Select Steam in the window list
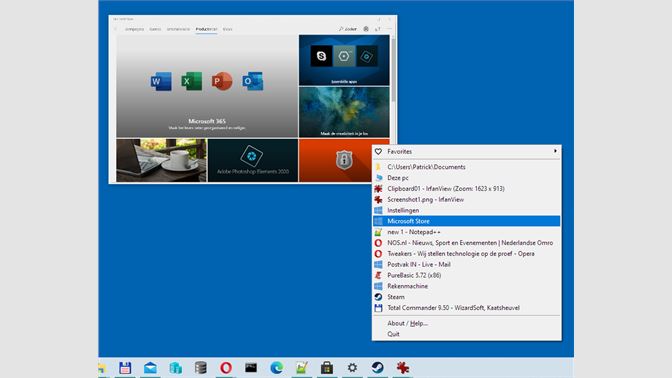This screenshot has height=378, width=672. (466, 297)
